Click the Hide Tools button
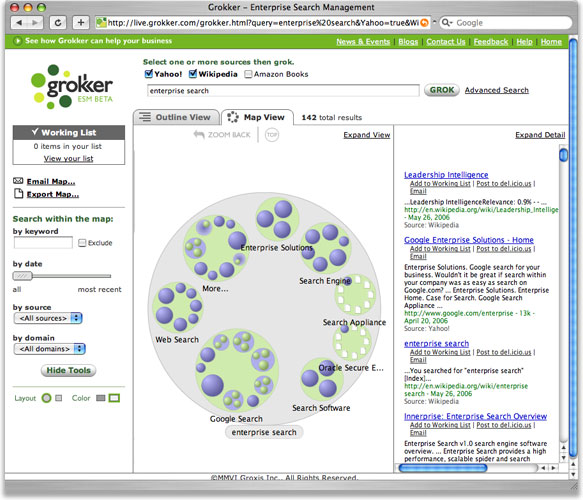The width and height of the screenshot is (583, 500). click(x=68, y=370)
